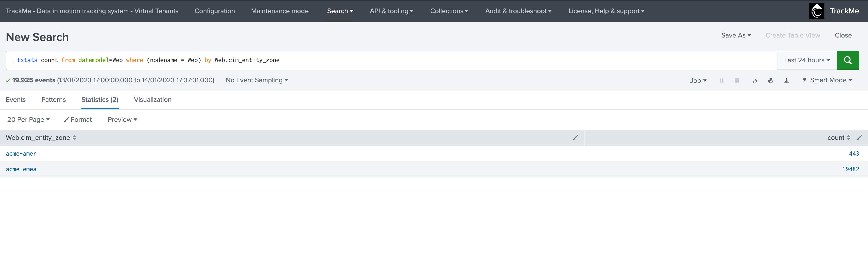
Task: Stop the search job
Action: click(737, 81)
